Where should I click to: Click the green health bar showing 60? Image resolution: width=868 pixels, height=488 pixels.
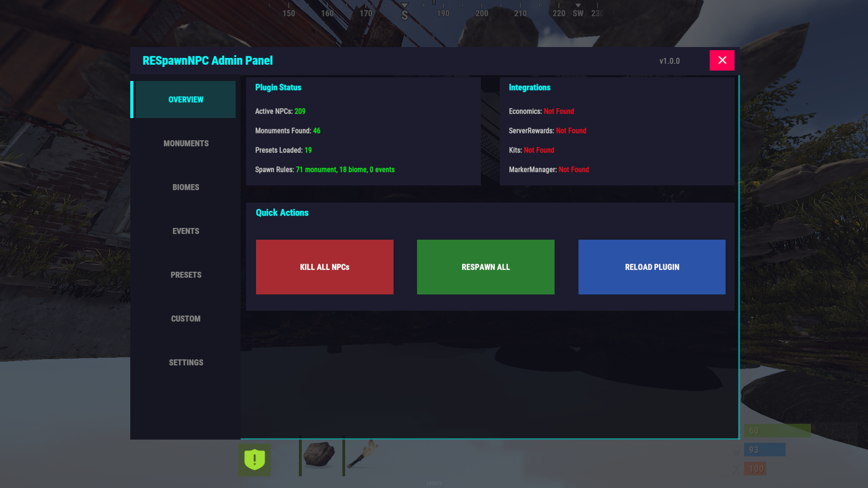point(777,431)
